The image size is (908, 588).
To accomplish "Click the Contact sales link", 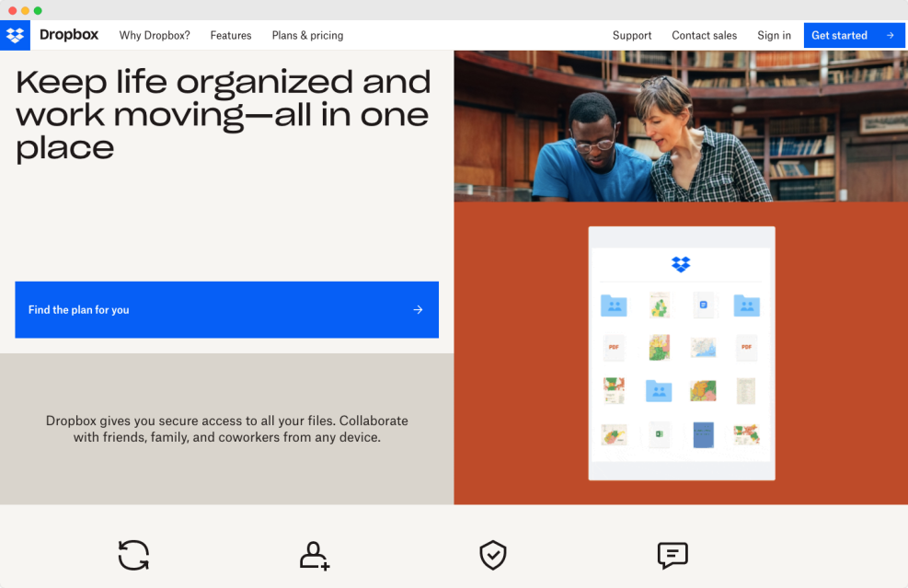I will (704, 35).
